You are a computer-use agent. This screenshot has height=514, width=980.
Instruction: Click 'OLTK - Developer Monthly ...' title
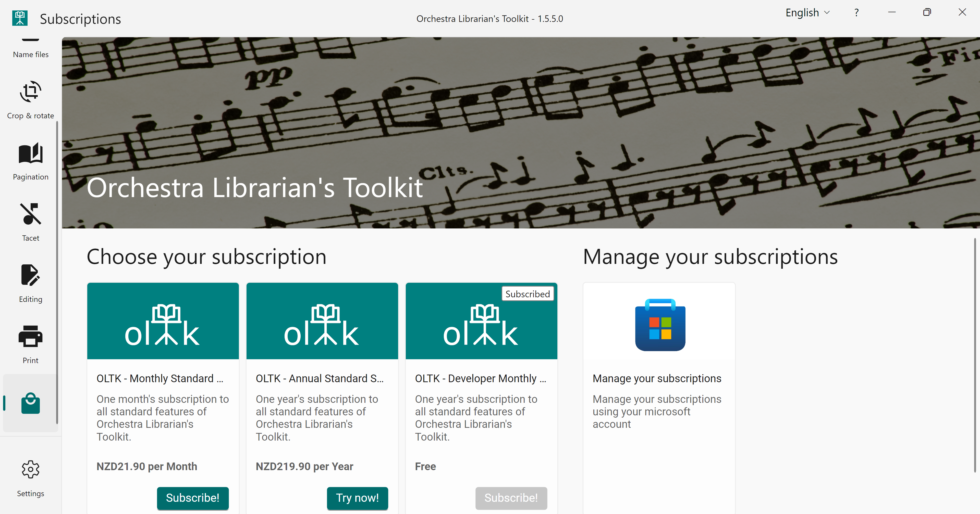(x=481, y=378)
